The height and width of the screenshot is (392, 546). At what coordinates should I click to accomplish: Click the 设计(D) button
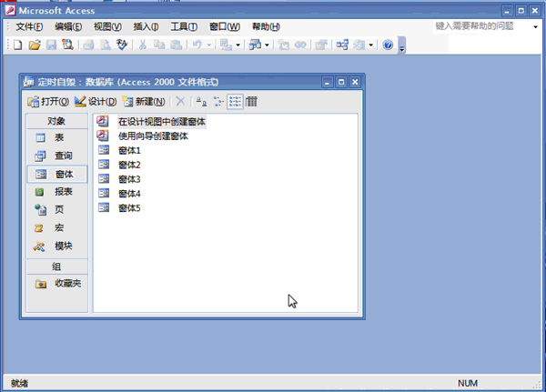(96, 102)
